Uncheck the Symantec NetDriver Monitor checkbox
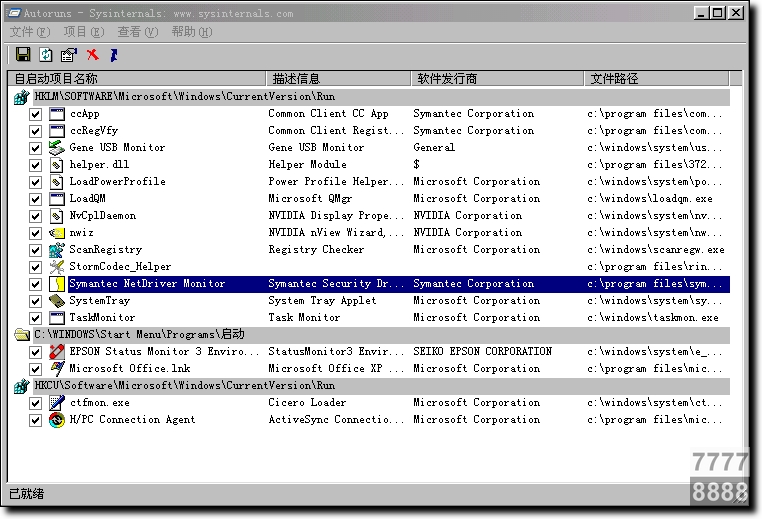This screenshot has height=519, width=762. (x=35, y=284)
